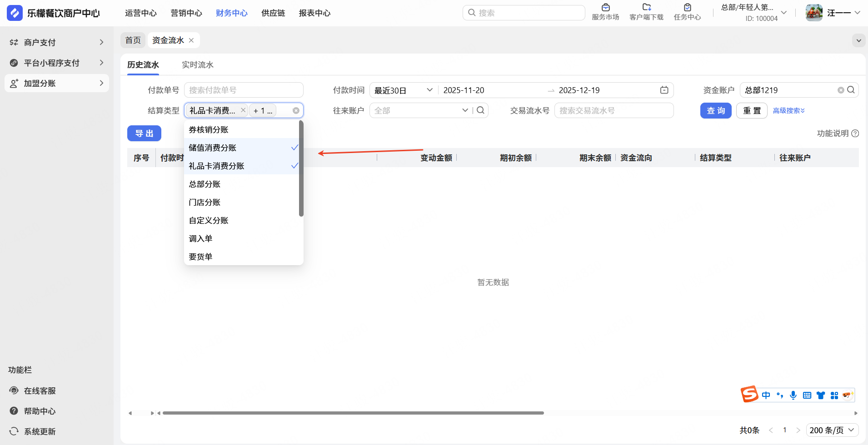Click the 查询 query button
Viewport: 868px width, 445px height.
tap(715, 111)
